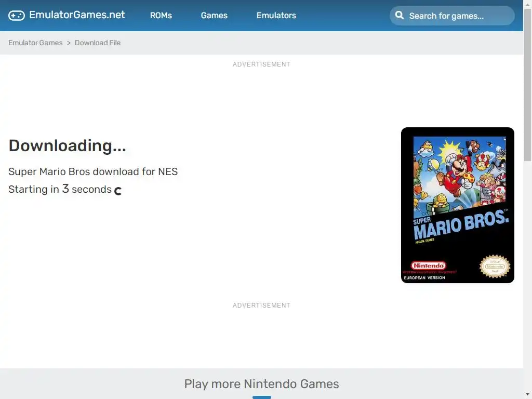532x399 pixels.
Task: Open the Games menu
Action: click(x=214, y=15)
